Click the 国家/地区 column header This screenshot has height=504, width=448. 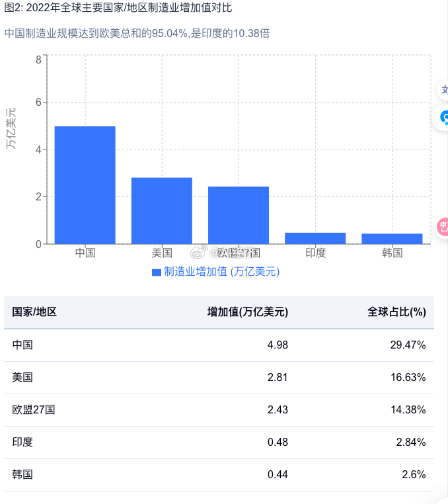click(x=34, y=312)
